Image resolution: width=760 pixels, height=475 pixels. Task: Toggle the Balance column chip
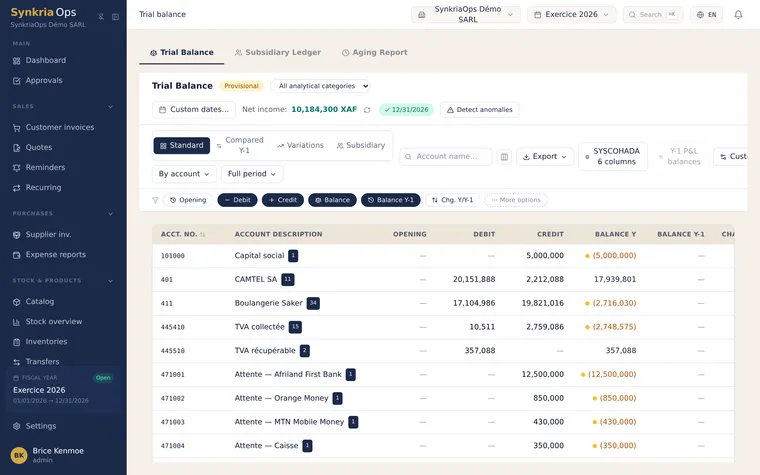pyautogui.click(x=332, y=200)
